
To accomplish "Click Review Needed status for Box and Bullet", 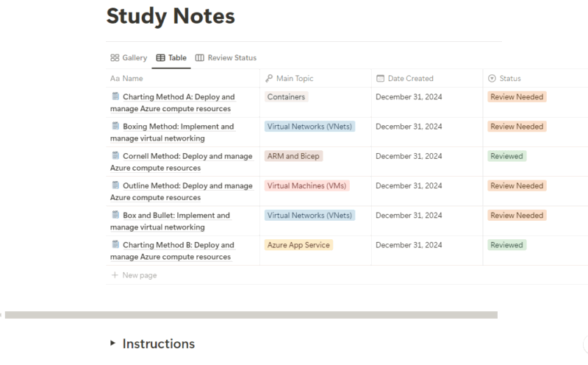I will click(517, 216).
